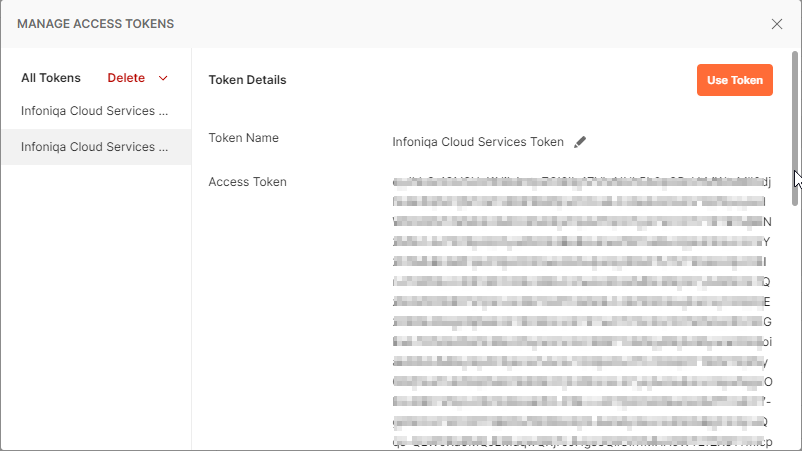This screenshot has height=451, width=802.
Task: Click the red Delete option
Action: [126, 78]
